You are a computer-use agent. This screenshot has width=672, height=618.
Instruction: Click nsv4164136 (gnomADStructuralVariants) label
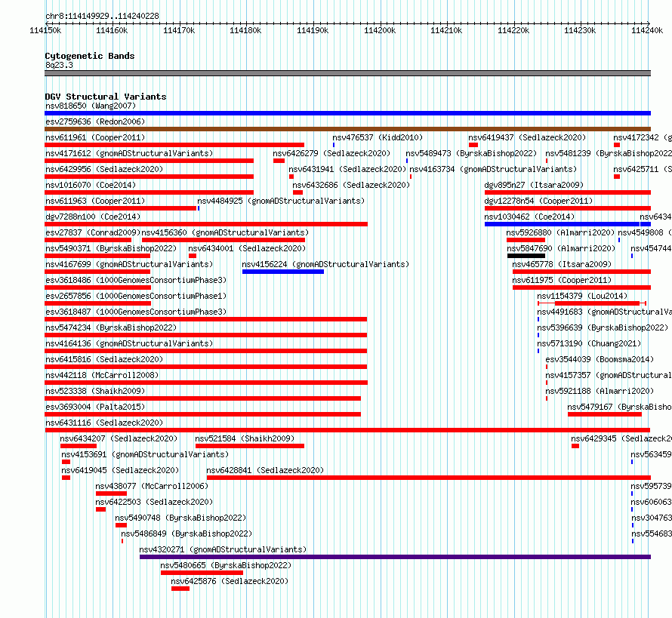click(129, 343)
